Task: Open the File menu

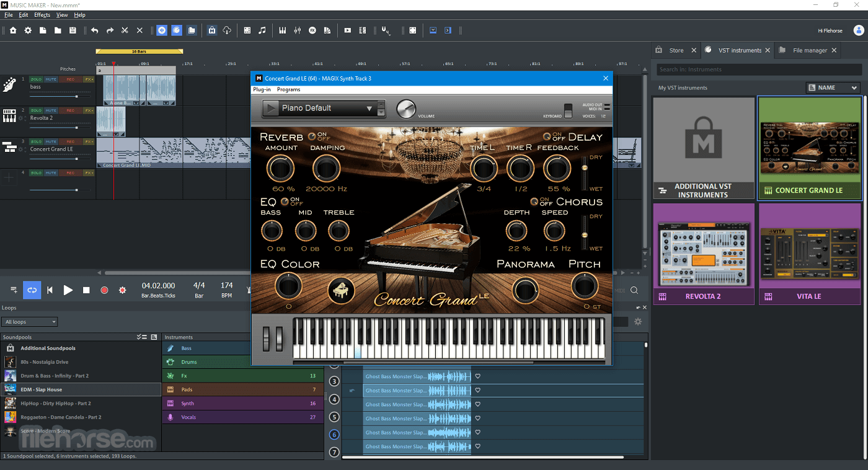Action: (x=9, y=14)
